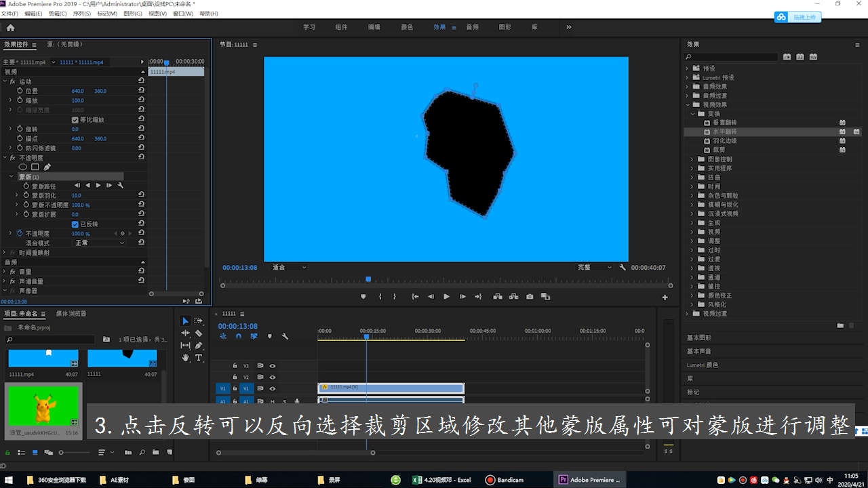The image size is (868, 488).
Task: Select the Pikachu green screen clip thumbnail
Action: click(x=43, y=405)
